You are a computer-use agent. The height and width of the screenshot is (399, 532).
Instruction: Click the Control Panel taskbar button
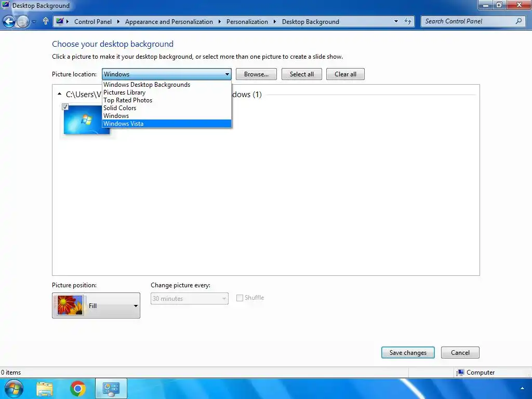111,389
